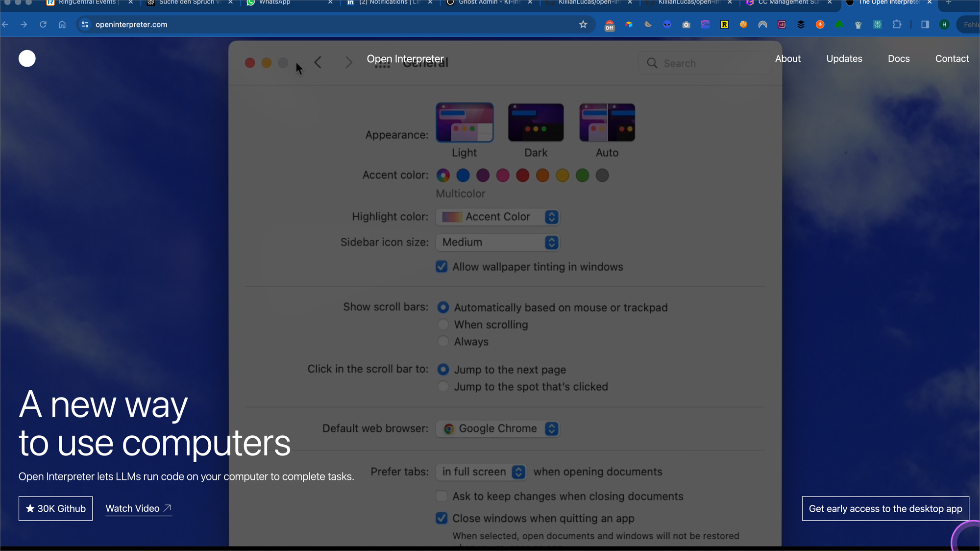This screenshot has height=551, width=980.
Task: Click the forward chevron in Settings window
Action: point(348,62)
